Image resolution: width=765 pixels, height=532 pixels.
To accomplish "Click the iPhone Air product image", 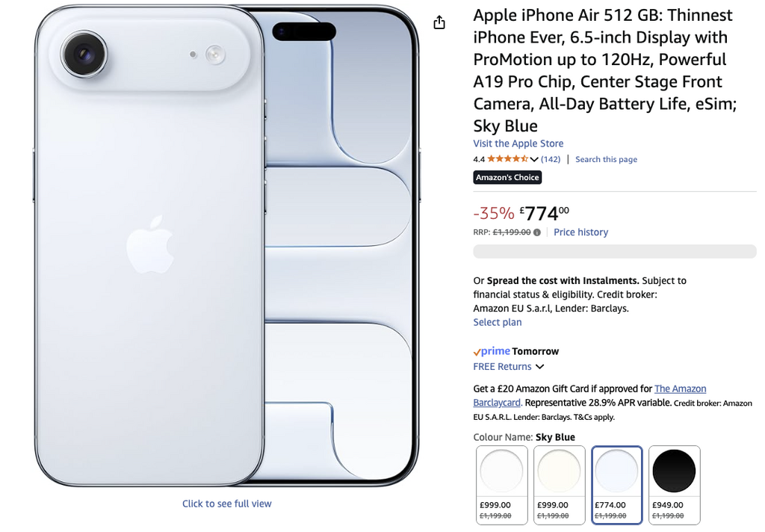I will [227, 247].
